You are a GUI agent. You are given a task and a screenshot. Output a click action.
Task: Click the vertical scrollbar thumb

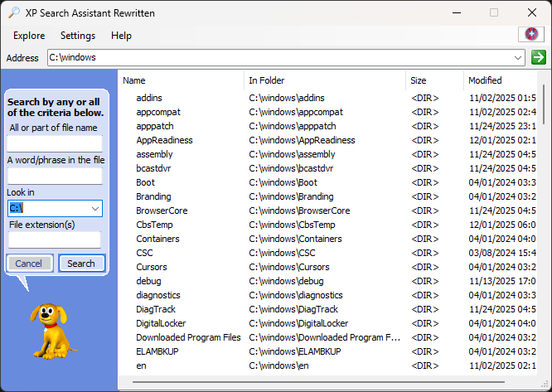[x=544, y=104]
